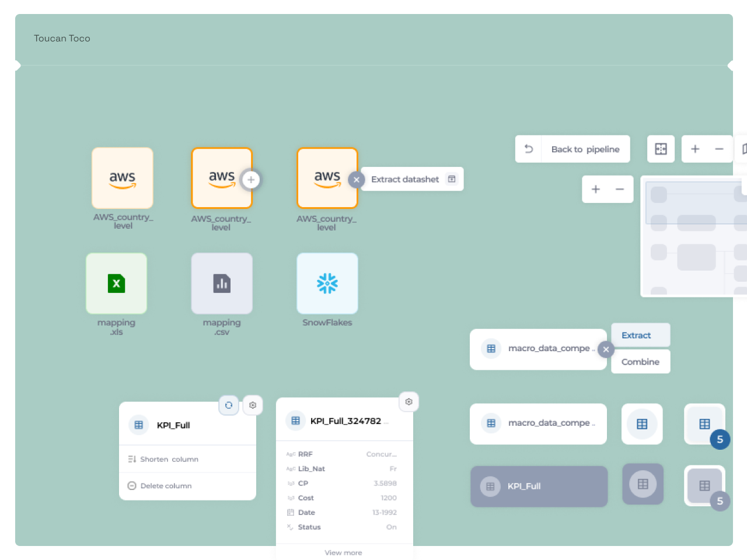The image size is (747, 560).
Task: Select the SnowFlakes connector icon
Action: [327, 283]
